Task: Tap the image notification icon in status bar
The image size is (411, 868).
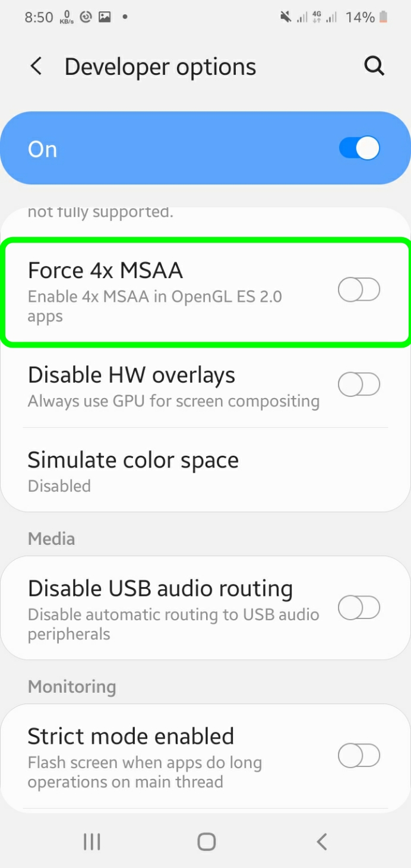Action: click(105, 17)
